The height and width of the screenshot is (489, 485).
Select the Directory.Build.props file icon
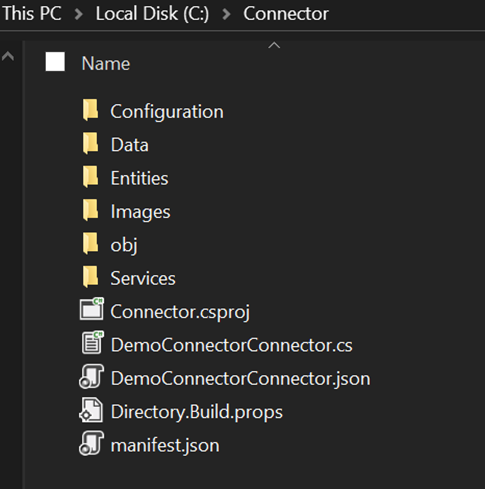click(91, 410)
